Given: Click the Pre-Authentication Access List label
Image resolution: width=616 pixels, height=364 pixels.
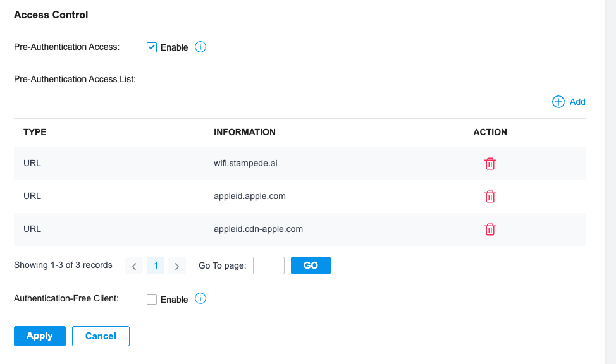Looking at the screenshot, I should (x=75, y=80).
